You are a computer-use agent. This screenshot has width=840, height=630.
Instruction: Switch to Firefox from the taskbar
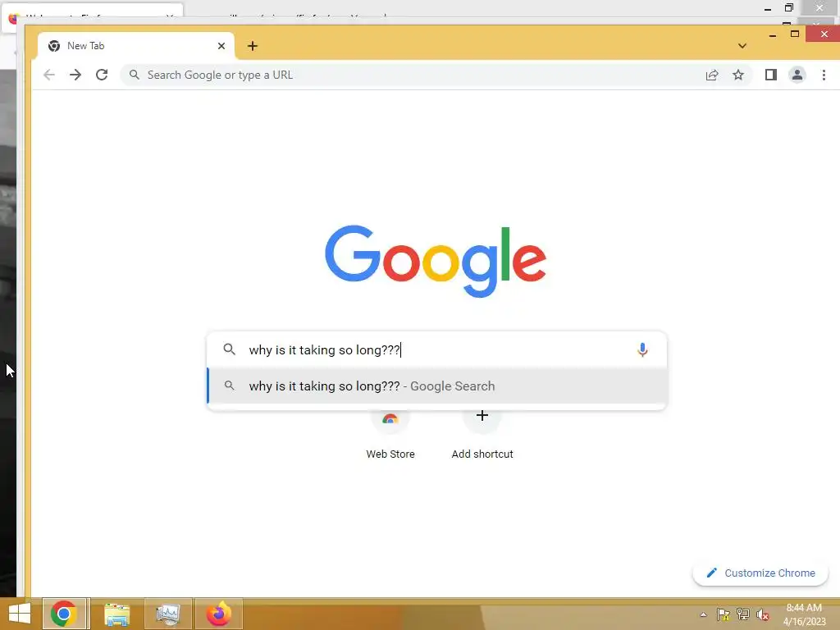coord(219,614)
